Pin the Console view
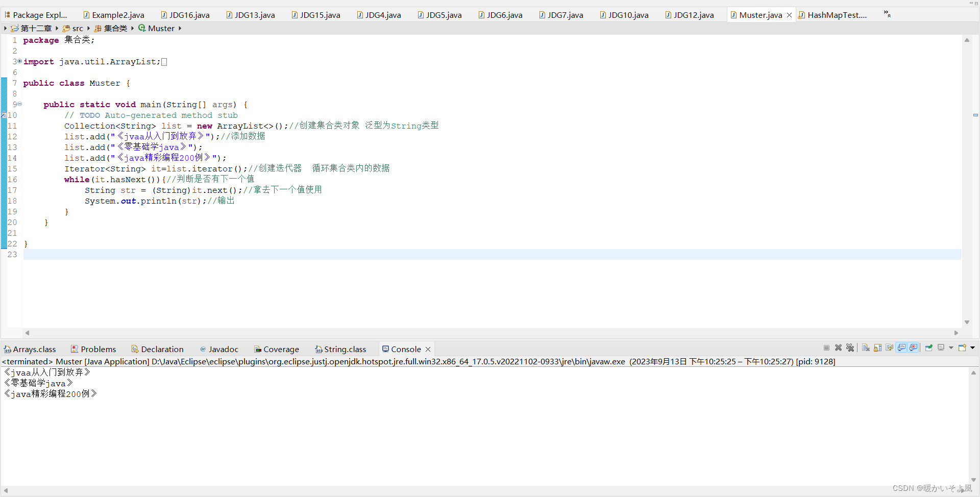 pos(929,347)
